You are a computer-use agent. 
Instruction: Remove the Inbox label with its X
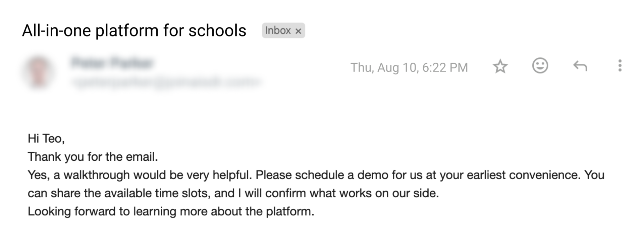(298, 31)
